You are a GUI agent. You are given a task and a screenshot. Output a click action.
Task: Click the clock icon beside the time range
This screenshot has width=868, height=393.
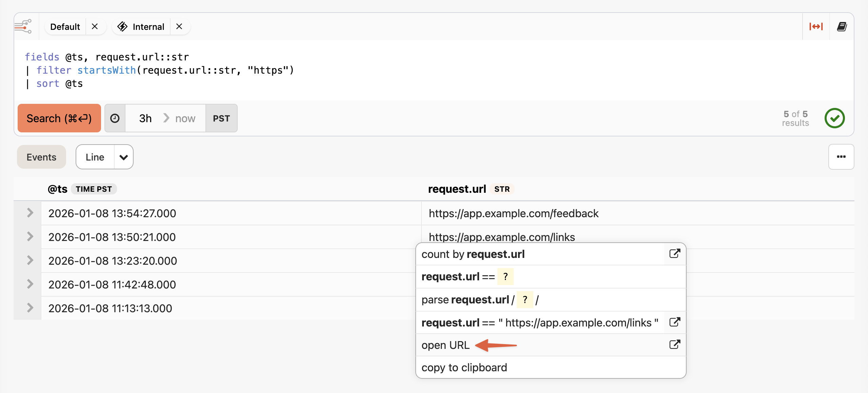coord(115,118)
